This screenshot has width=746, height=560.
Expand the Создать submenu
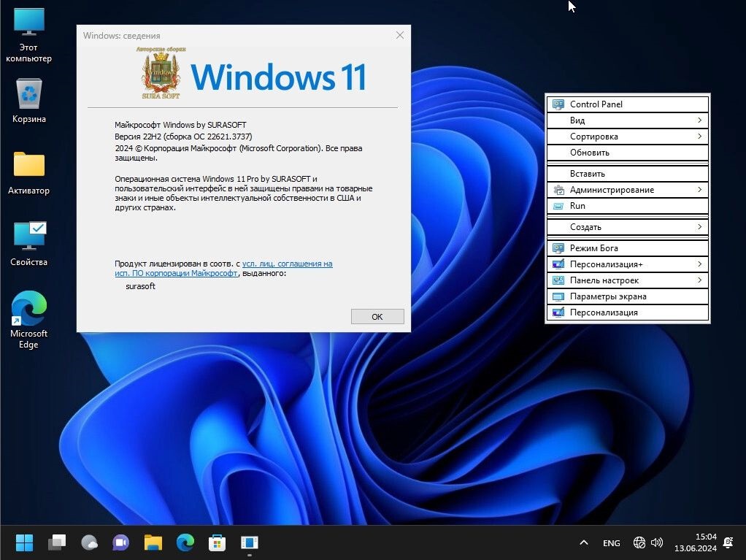coord(628,227)
